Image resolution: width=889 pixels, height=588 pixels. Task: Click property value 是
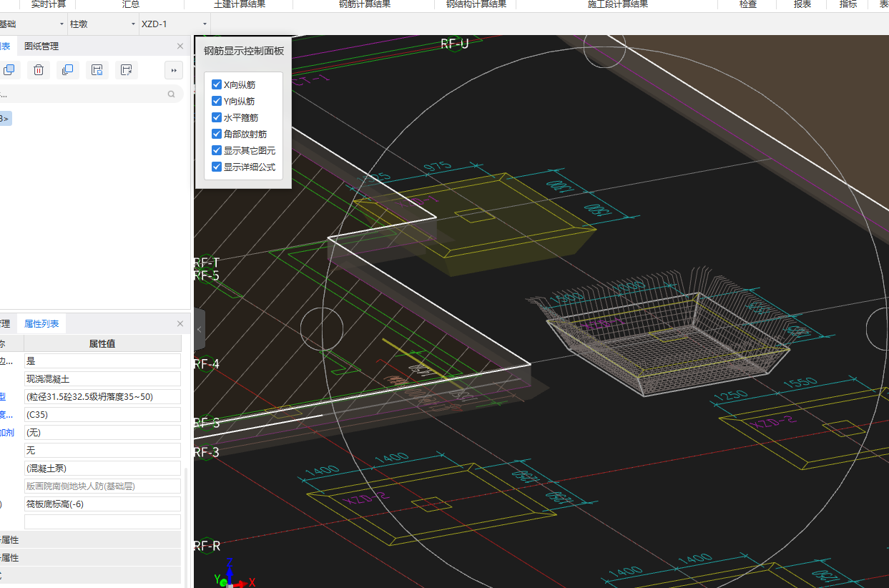[x=102, y=361]
